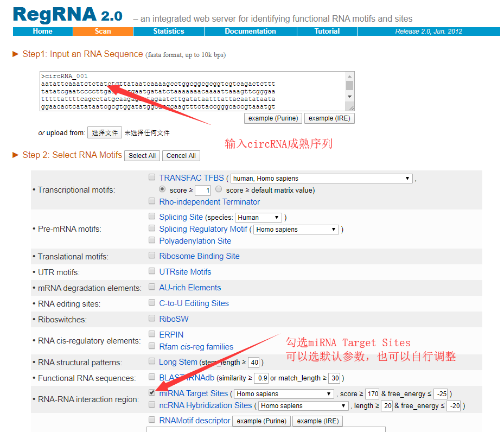Switch to the Statistics tab

pos(168,31)
